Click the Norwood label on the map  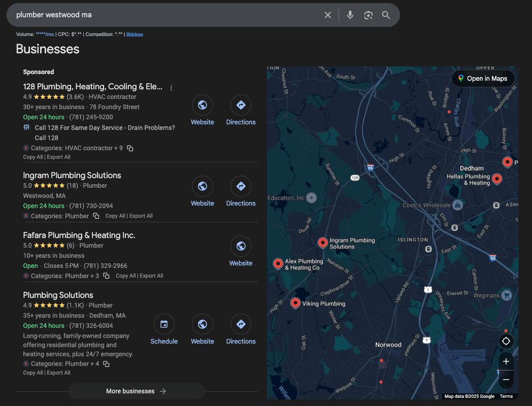pos(388,345)
